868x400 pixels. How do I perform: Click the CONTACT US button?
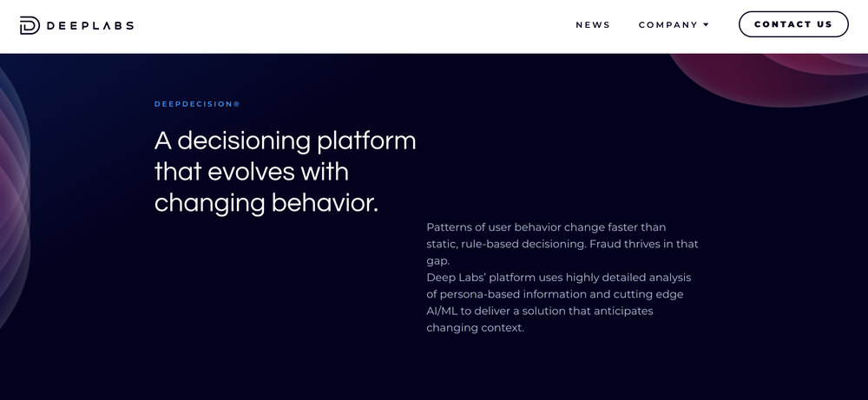tap(793, 24)
